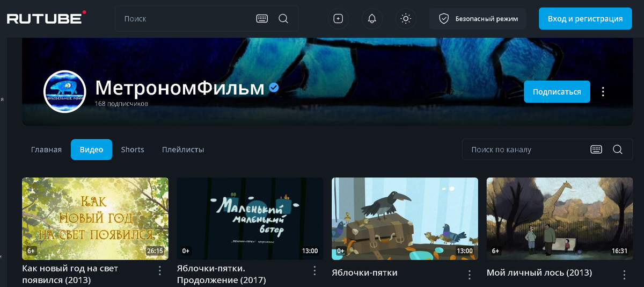Open the Плейлисты tab

tap(183, 149)
